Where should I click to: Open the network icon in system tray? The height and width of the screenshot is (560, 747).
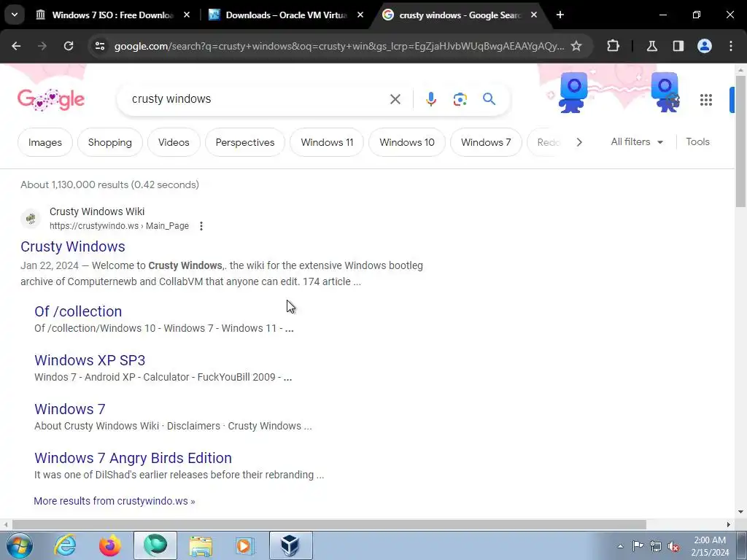pos(656,546)
